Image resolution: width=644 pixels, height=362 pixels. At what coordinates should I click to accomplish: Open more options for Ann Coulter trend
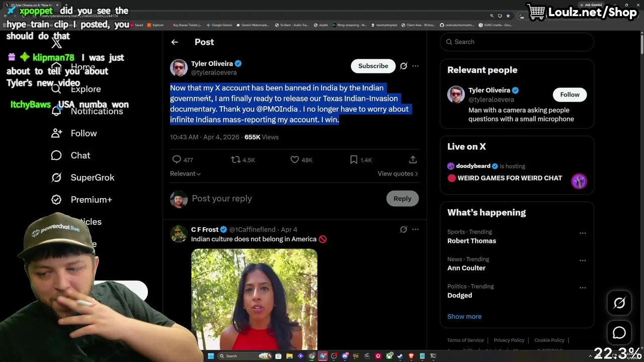583,260
